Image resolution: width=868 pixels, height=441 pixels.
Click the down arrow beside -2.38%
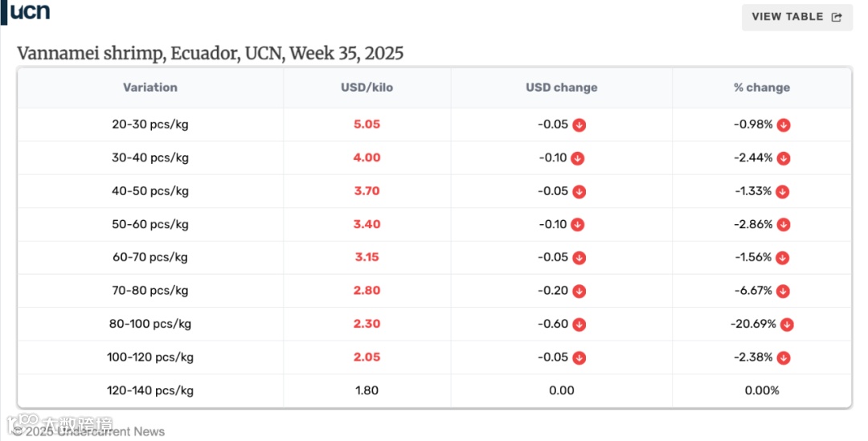coord(784,358)
